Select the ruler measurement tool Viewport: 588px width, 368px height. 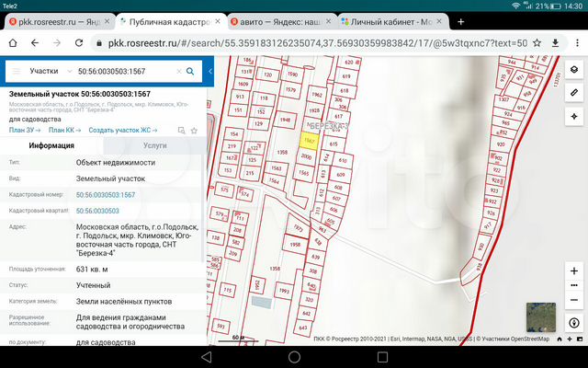(574, 93)
